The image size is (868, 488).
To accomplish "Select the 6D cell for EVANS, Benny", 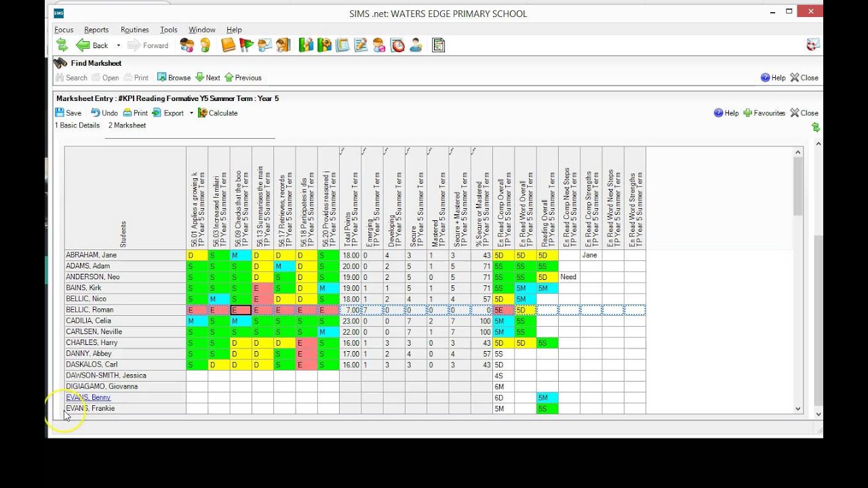I will (x=503, y=398).
